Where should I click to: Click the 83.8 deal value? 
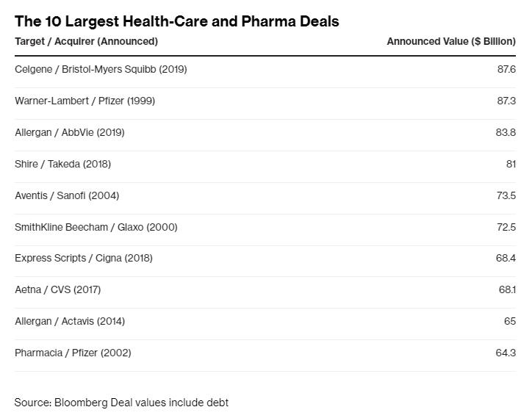506,132
